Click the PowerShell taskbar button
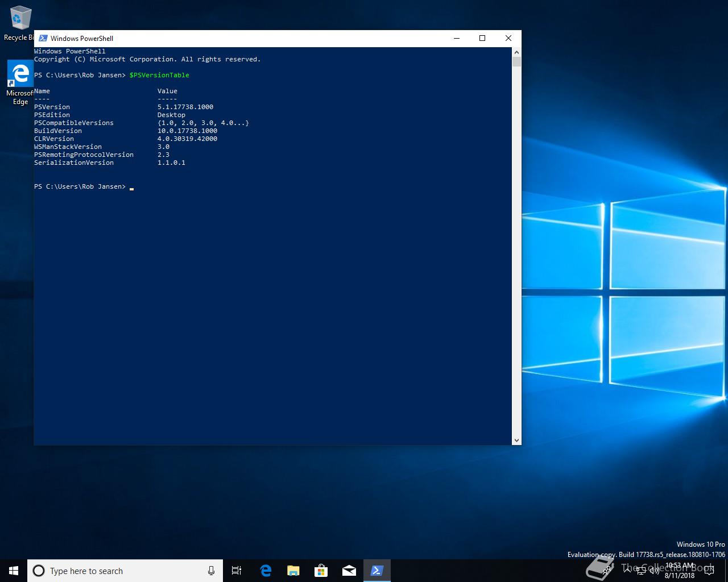This screenshot has width=728, height=582. tap(377, 571)
